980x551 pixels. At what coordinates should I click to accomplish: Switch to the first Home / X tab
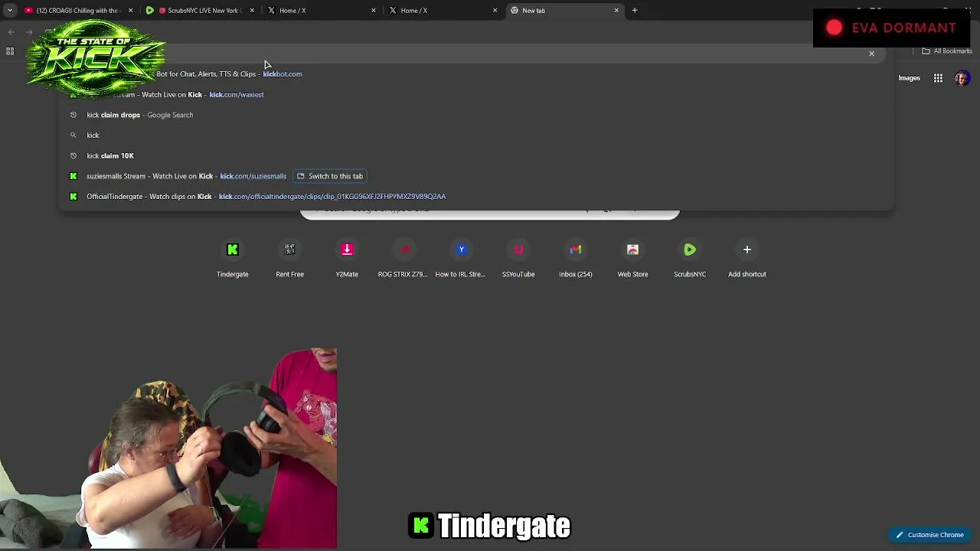[322, 10]
